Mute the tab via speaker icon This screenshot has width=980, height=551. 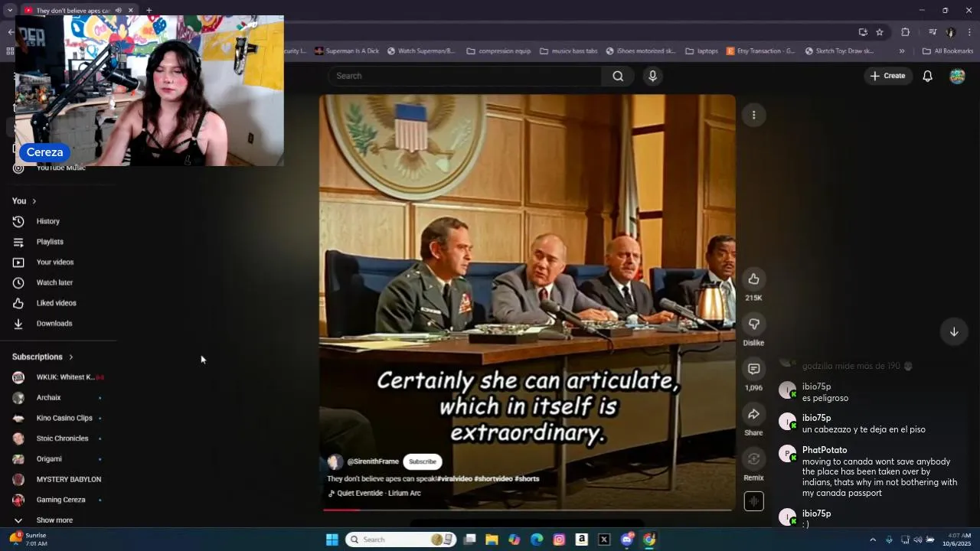(118, 10)
